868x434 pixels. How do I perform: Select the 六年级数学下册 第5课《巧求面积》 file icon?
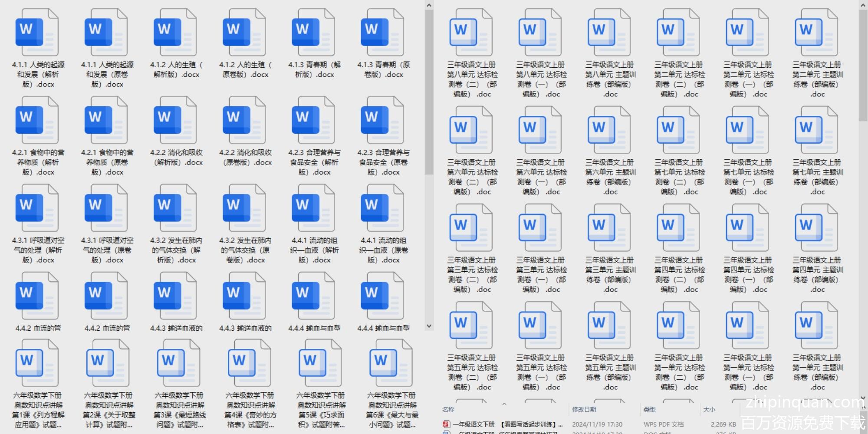point(320,363)
